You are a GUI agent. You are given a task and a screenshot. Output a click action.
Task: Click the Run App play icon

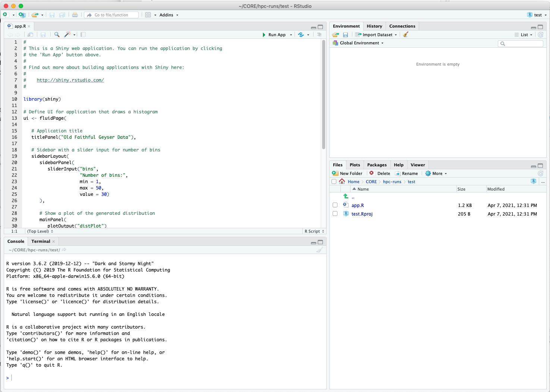[x=264, y=35]
